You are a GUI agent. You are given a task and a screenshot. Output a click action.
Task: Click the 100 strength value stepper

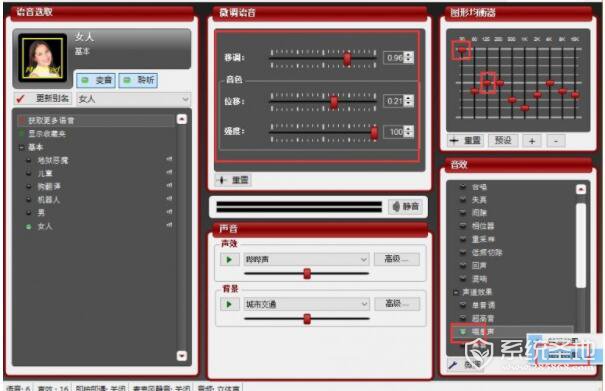(409, 132)
